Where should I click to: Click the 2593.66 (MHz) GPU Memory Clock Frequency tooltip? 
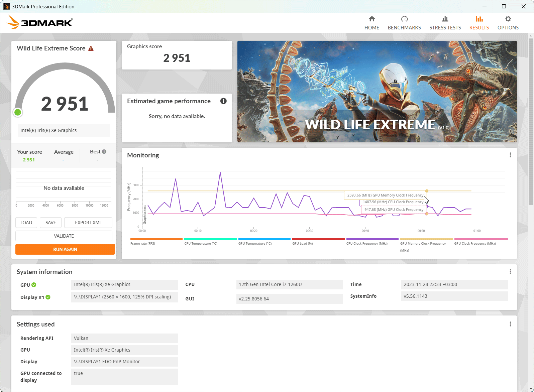tap(385, 195)
